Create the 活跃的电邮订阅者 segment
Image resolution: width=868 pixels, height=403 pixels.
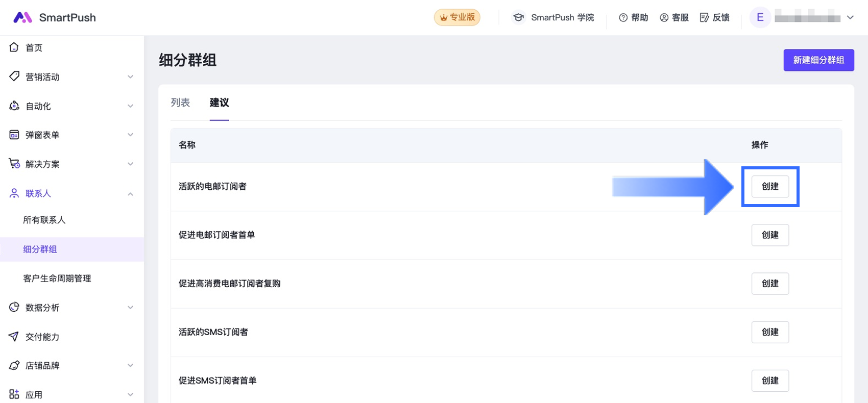pyautogui.click(x=770, y=187)
